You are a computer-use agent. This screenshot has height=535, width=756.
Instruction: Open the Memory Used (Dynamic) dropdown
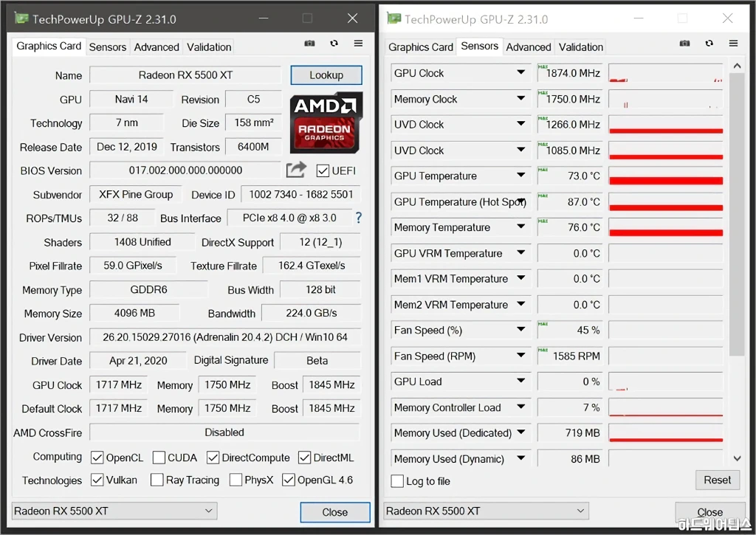(x=520, y=458)
